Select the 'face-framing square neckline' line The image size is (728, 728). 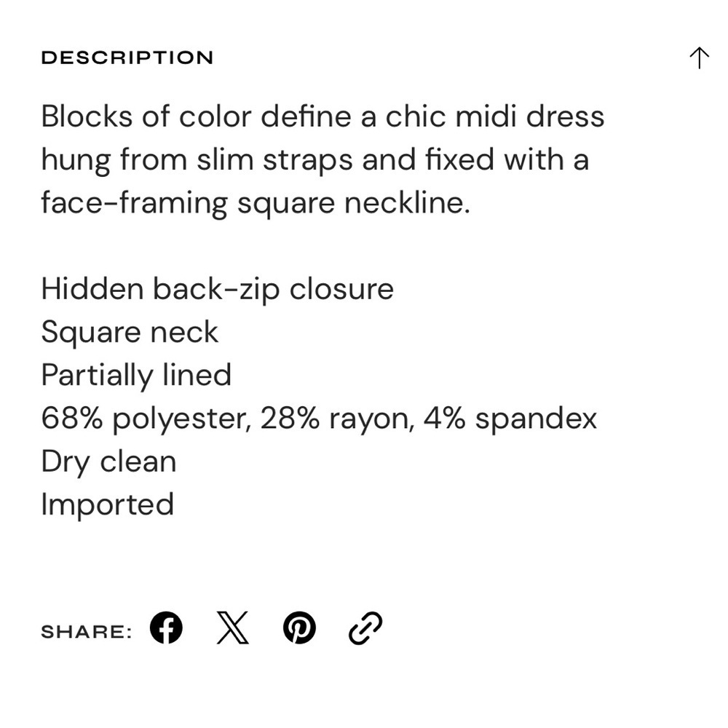(x=256, y=203)
